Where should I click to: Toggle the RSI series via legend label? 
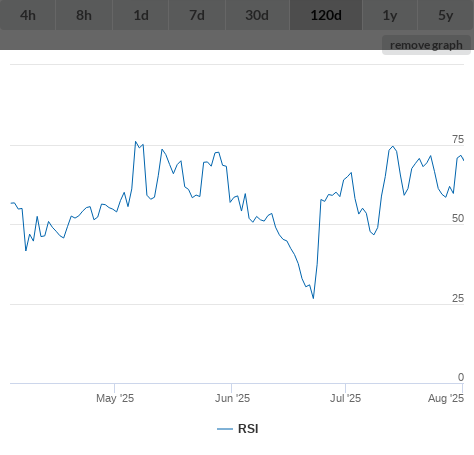[248, 429]
